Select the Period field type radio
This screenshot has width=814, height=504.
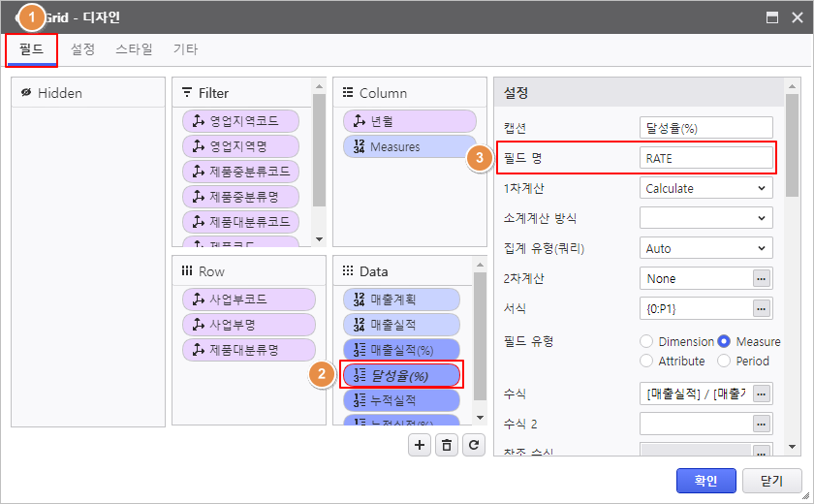724,361
